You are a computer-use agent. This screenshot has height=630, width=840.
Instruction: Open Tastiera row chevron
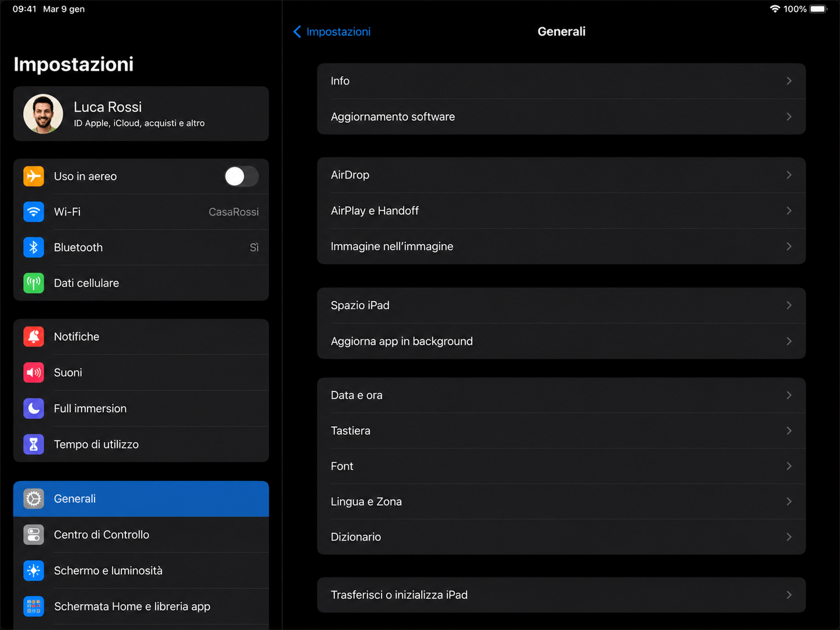[x=789, y=430]
